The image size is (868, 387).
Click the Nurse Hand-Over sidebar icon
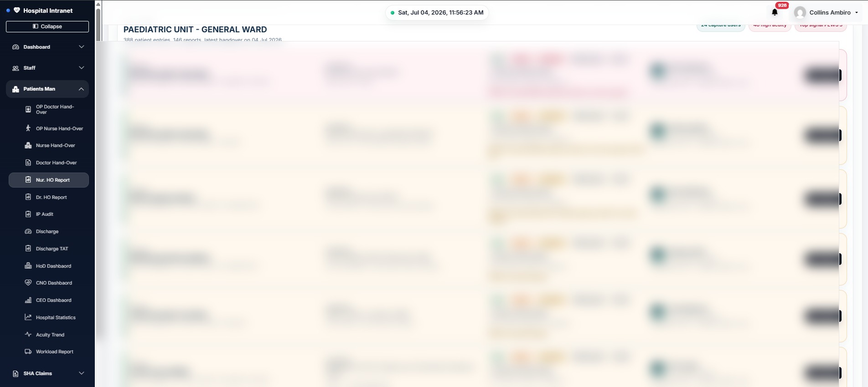(x=28, y=145)
